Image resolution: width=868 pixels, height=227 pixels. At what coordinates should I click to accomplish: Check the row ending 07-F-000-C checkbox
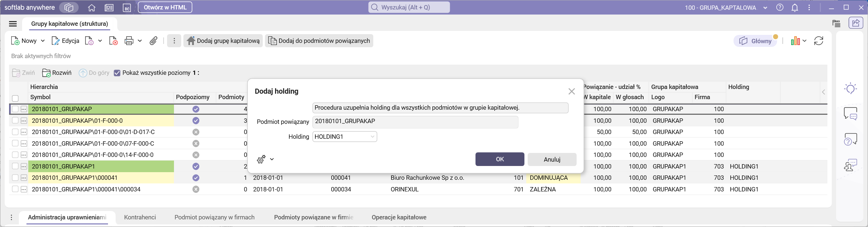[15, 143]
